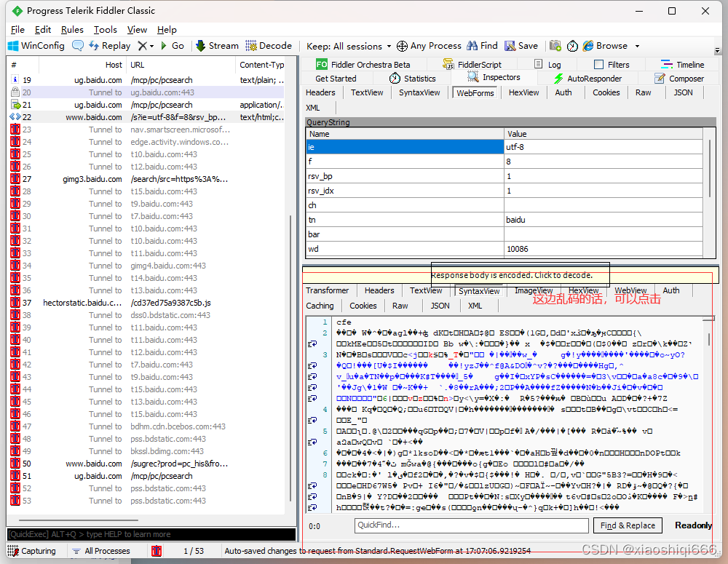The width and height of the screenshot is (728, 564).
Task: Expand the Browse dropdown arrow
Action: [x=638, y=46]
